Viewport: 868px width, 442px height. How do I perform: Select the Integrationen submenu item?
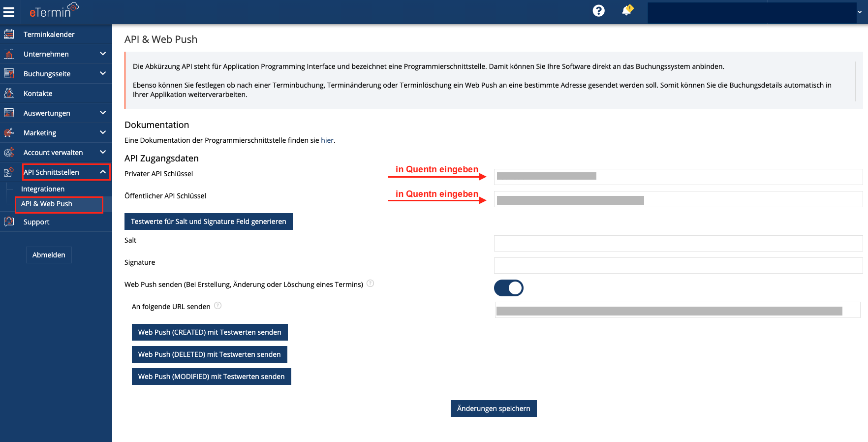[43, 189]
